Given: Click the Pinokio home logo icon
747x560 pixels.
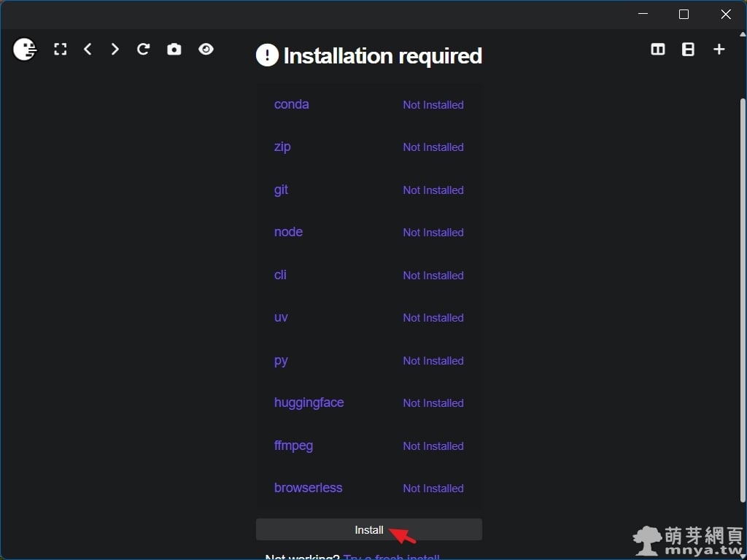Looking at the screenshot, I should [x=25, y=50].
